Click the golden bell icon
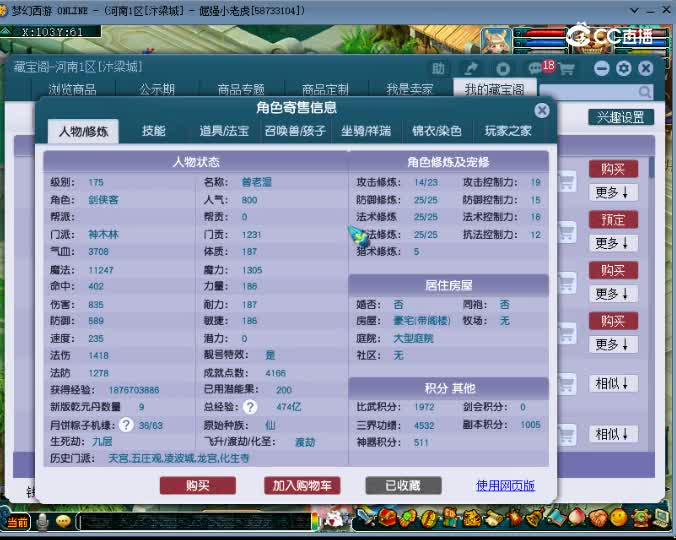The image size is (676, 540). tap(535, 517)
